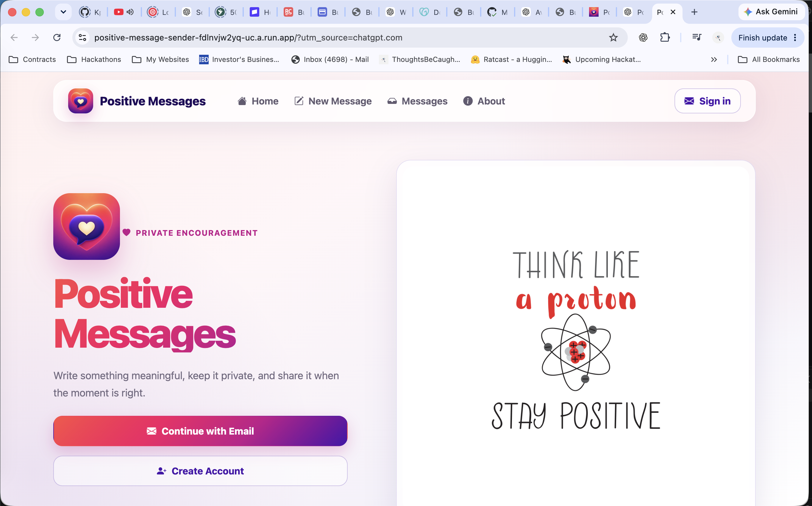Open the Home nav link
This screenshot has height=506, width=812.
click(258, 101)
